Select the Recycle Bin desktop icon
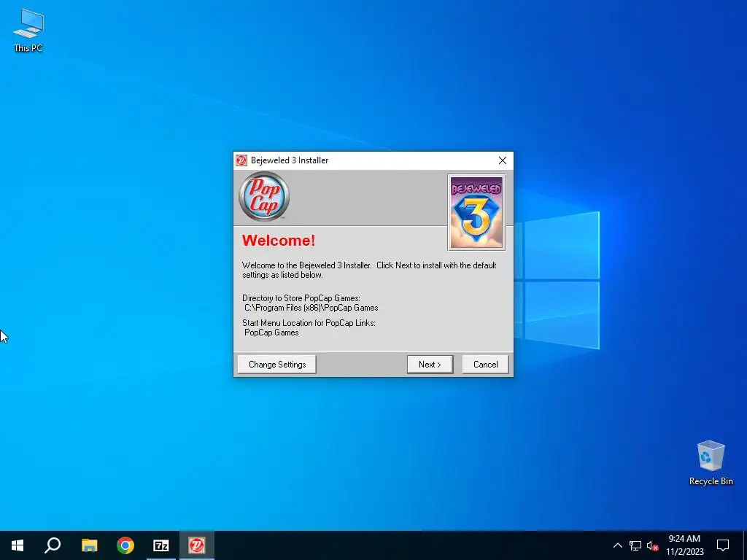Image resolution: width=747 pixels, height=560 pixels. pos(711,463)
